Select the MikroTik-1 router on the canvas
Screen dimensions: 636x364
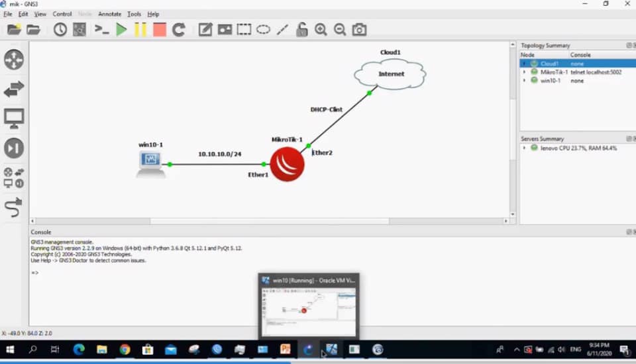(x=287, y=164)
